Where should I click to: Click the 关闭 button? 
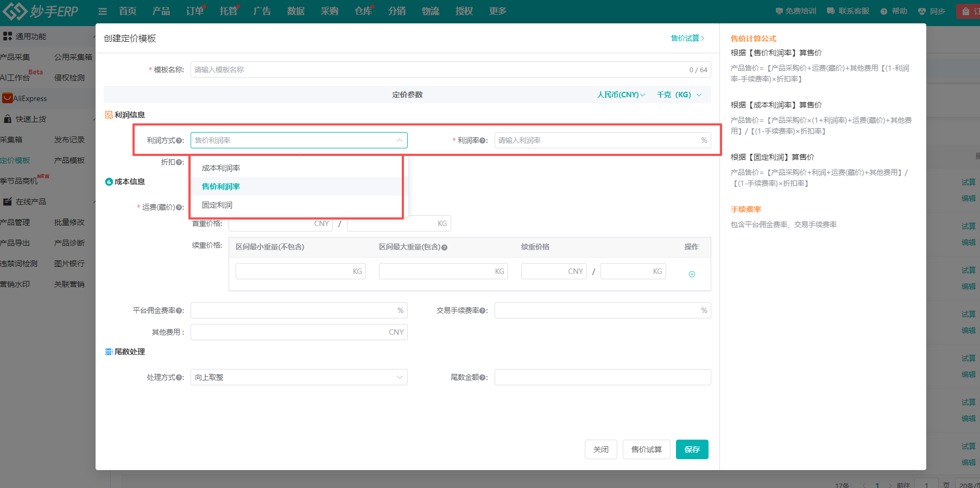[x=600, y=449]
